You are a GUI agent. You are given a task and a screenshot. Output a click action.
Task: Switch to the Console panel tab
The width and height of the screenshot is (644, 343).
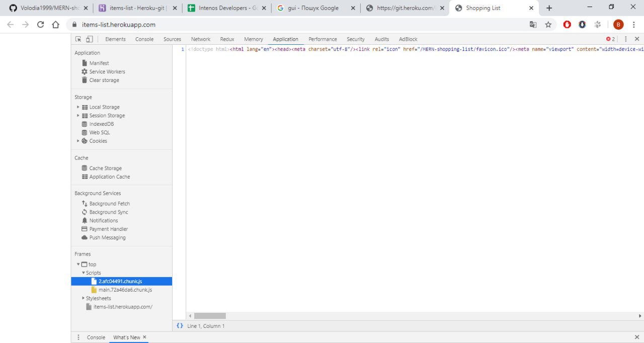144,39
